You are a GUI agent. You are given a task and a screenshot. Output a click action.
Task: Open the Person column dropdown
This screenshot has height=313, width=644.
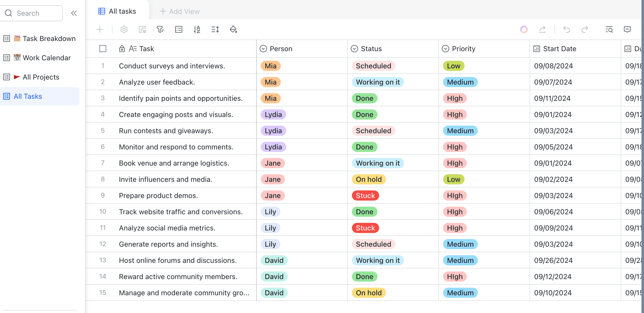(x=263, y=49)
